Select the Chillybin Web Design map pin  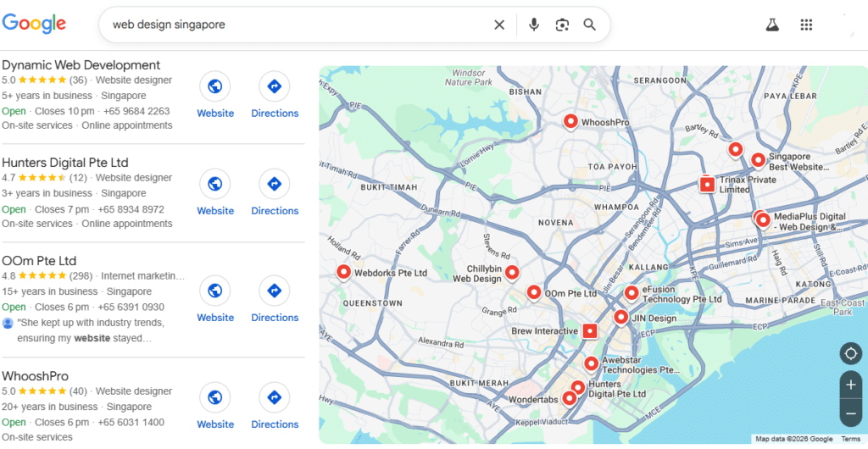click(x=512, y=272)
